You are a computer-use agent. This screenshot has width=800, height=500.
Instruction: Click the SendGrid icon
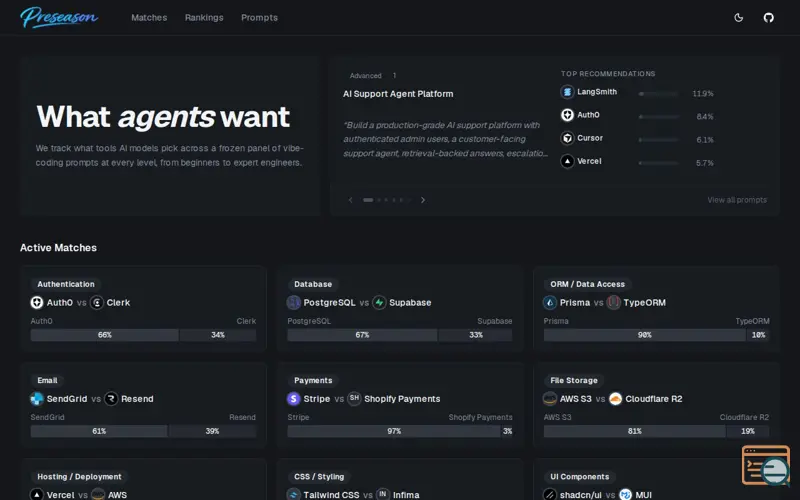tap(37, 399)
